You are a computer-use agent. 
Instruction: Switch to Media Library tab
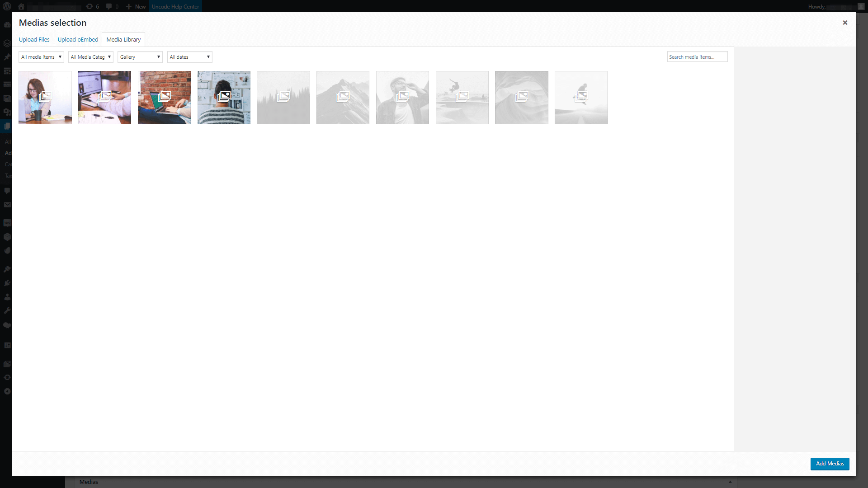(x=123, y=39)
